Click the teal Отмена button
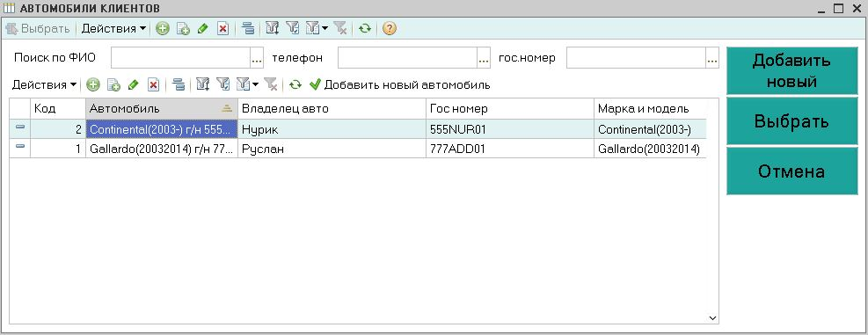Viewport: 868px width, 335px height. click(792, 171)
